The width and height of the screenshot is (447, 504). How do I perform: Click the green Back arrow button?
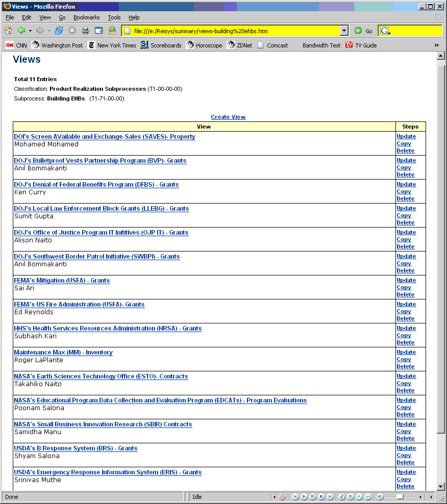21,31
